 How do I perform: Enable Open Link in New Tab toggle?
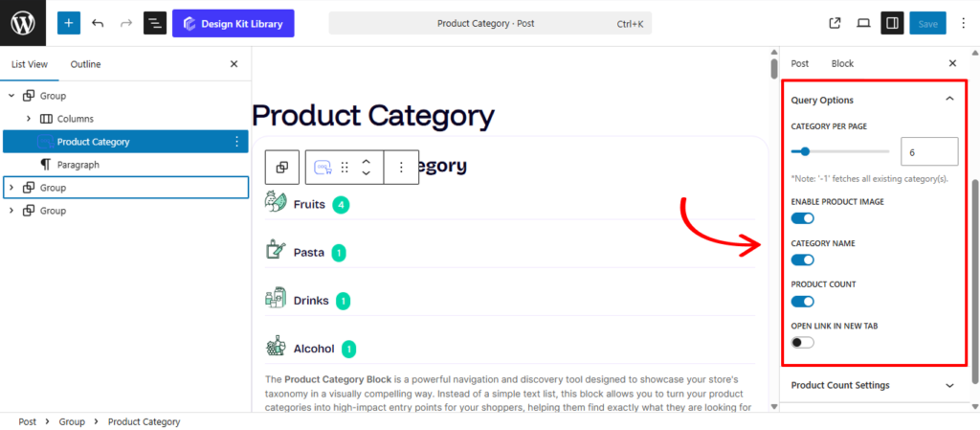803,342
